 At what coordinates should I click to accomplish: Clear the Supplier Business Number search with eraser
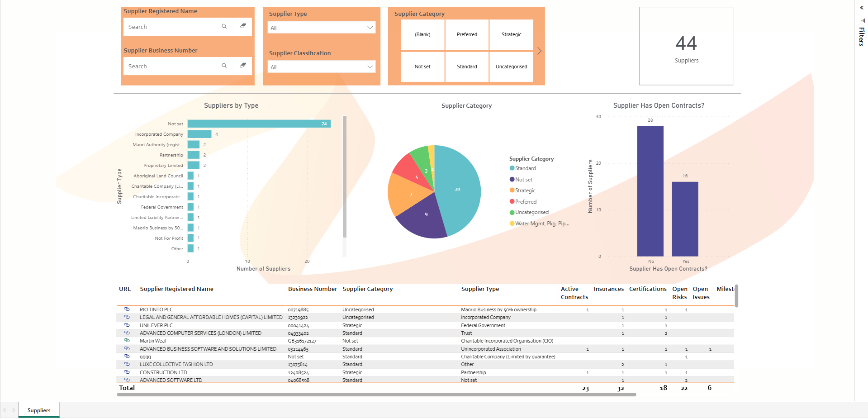pos(243,65)
